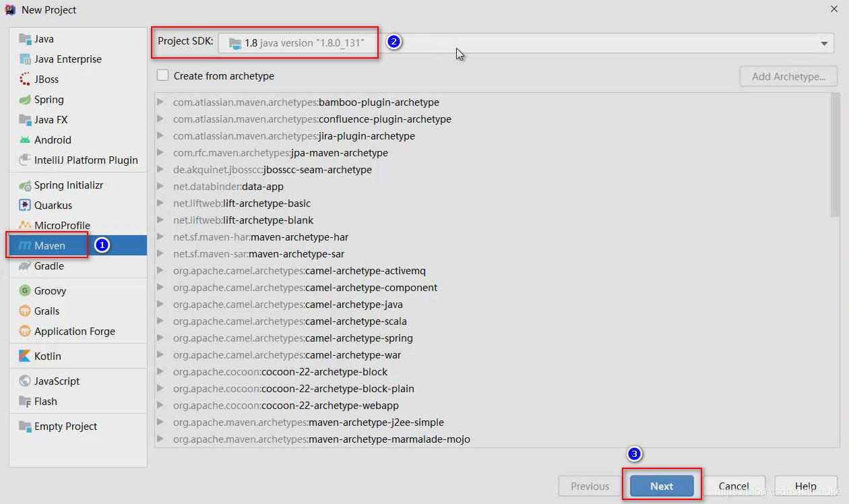Click the orange Grails icon
Image resolution: width=849 pixels, height=504 pixels.
(x=25, y=311)
